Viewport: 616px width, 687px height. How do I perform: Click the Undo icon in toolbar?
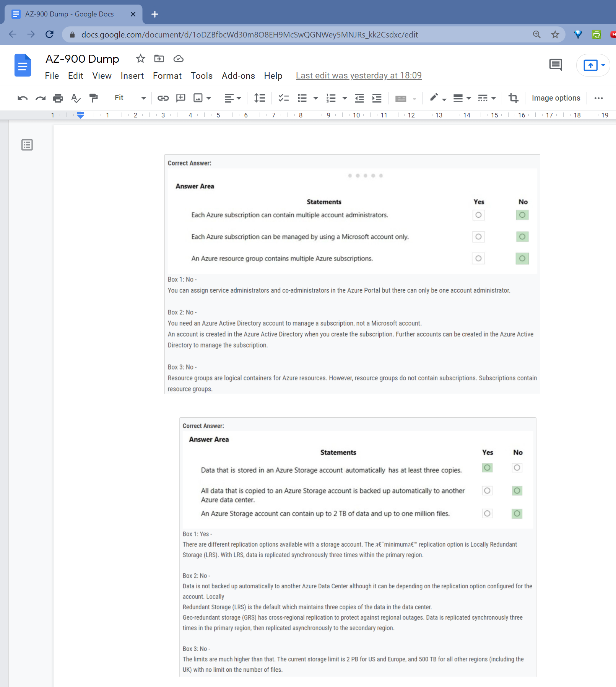(23, 98)
